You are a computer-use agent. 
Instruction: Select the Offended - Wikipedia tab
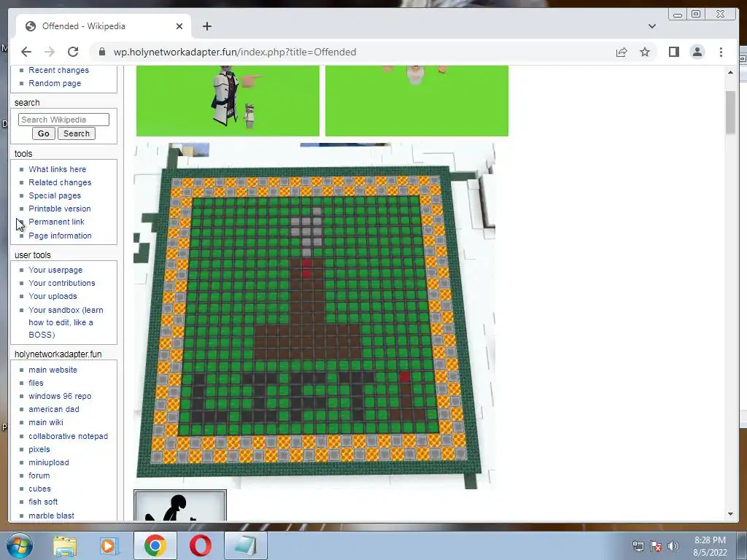coord(104,26)
